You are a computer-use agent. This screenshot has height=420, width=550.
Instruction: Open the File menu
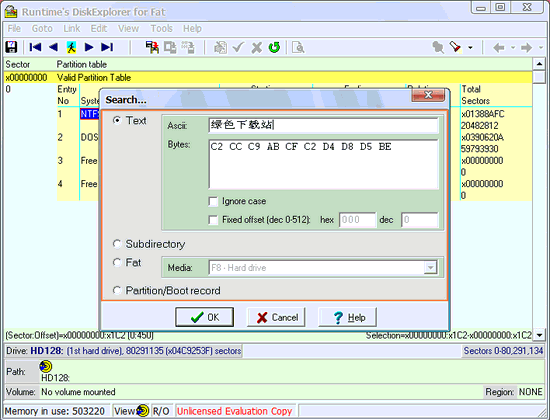click(x=14, y=28)
